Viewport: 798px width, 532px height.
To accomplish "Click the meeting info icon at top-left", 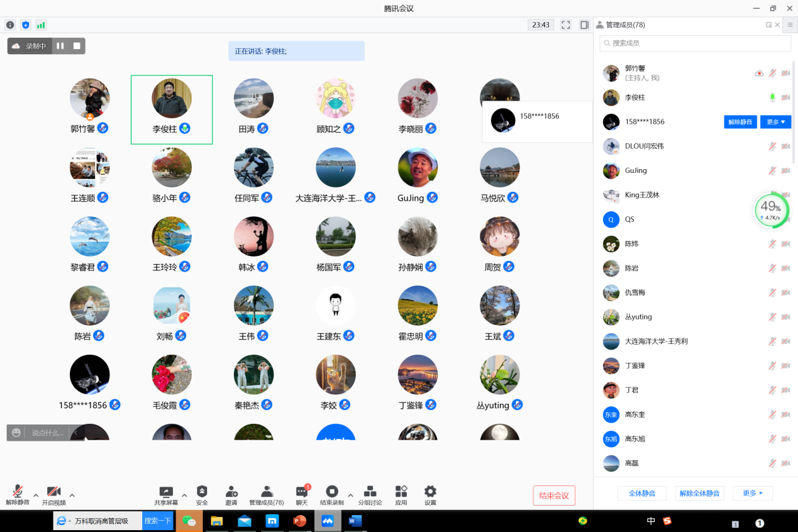I will 10,25.
